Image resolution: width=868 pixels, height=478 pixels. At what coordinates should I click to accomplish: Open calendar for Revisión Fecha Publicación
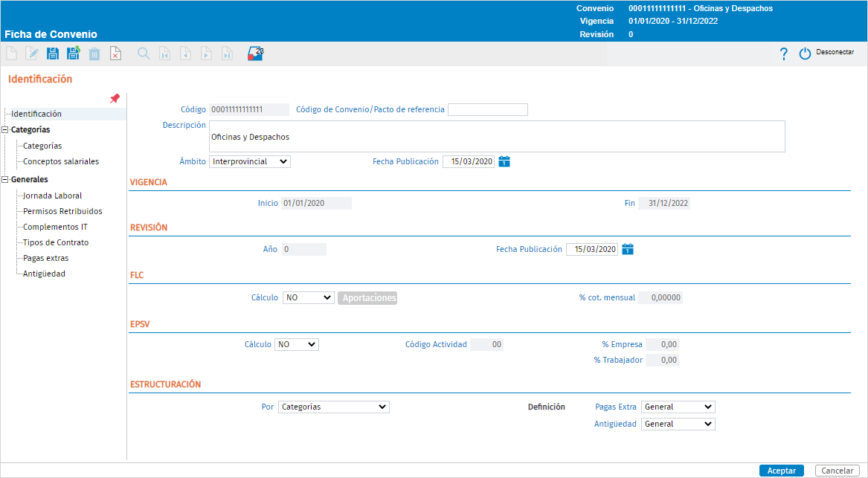(628, 249)
